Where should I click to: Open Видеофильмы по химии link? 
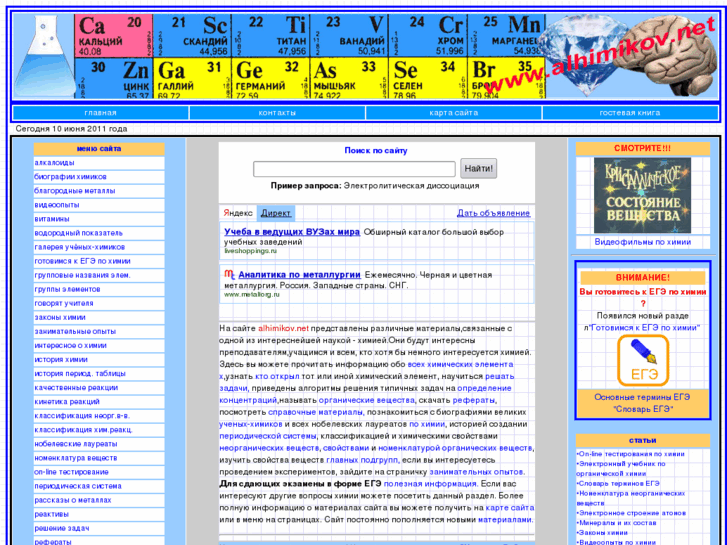pos(643,242)
